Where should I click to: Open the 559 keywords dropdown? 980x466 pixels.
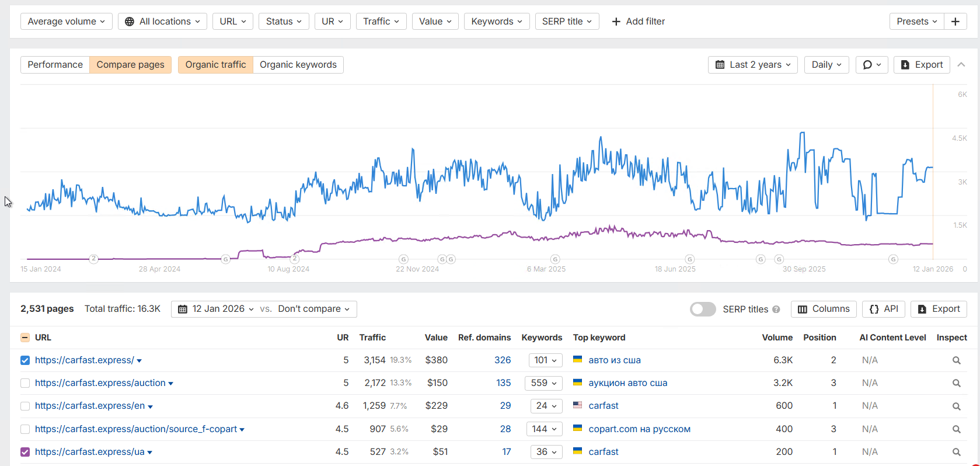543,383
